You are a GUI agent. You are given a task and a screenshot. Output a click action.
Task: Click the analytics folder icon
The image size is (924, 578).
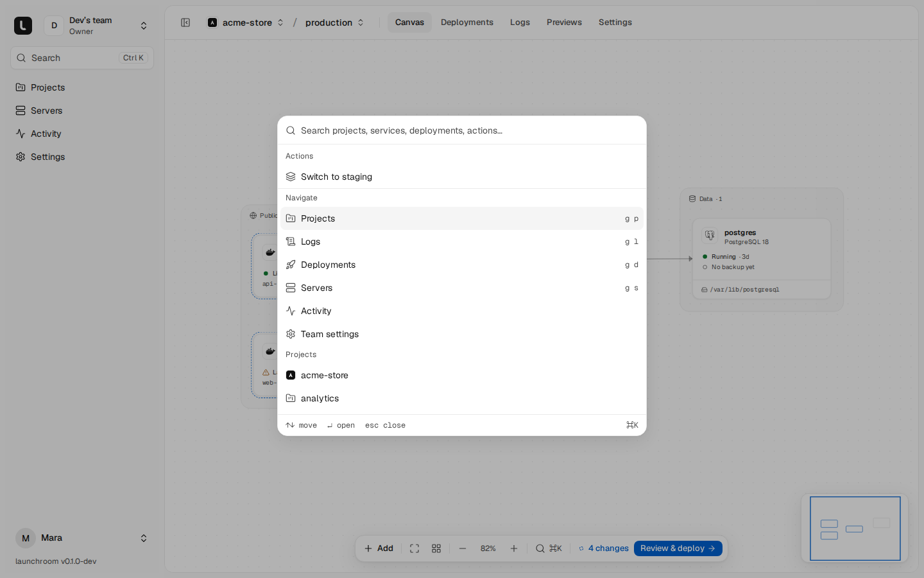tap(291, 398)
